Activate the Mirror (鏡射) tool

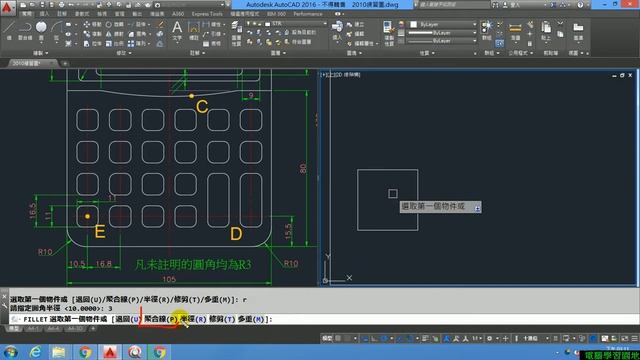(115, 34)
